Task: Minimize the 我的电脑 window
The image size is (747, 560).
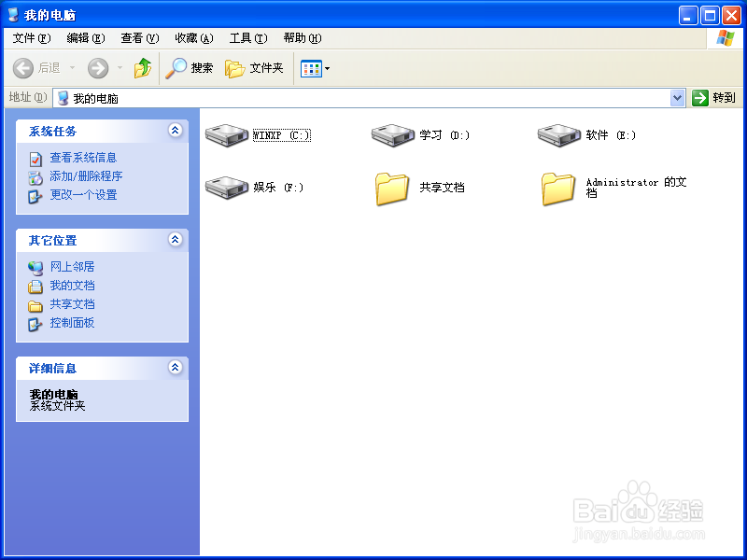Action: pyautogui.click(x=688, y=16)
